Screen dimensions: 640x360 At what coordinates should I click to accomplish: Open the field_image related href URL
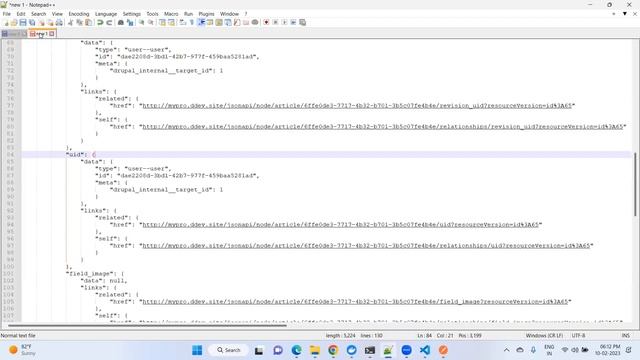pyautogui.click(x=355, y=302)
